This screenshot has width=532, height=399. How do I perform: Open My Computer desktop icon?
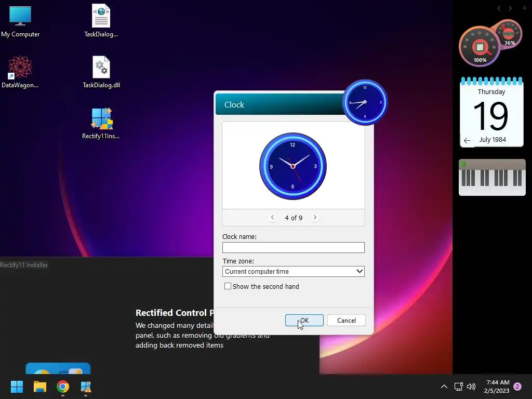pos(20,21)
